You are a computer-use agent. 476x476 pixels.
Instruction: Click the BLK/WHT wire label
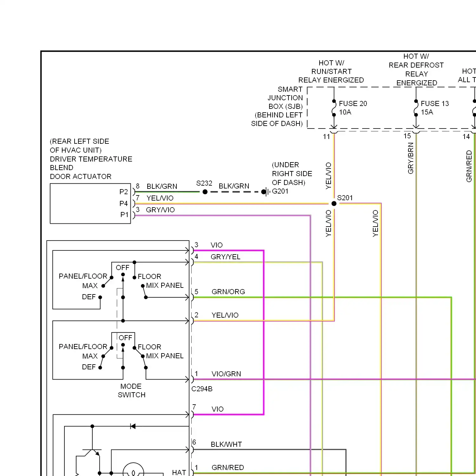click(226, 444)
